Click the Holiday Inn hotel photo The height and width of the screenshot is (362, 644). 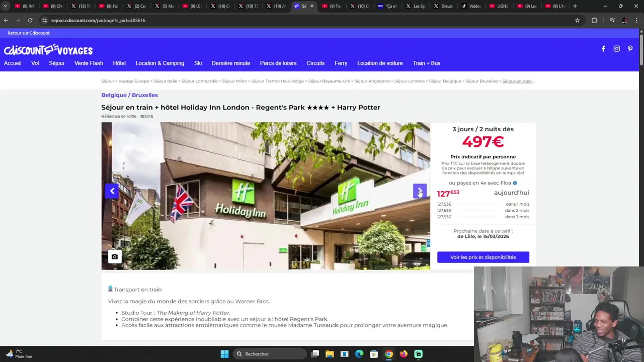tap(266, 196)
